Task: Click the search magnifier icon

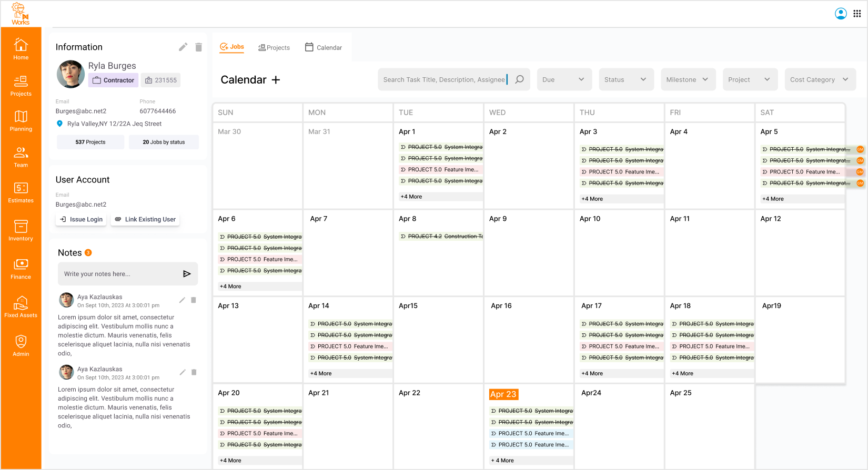Action: pos(519,79)
